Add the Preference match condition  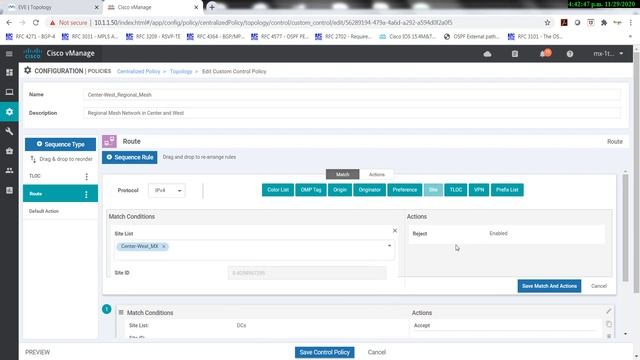point(405,190)
